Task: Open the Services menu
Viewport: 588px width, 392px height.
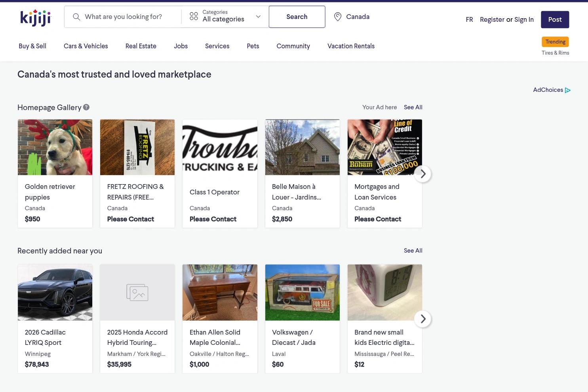Action: (x=217, y=46)
